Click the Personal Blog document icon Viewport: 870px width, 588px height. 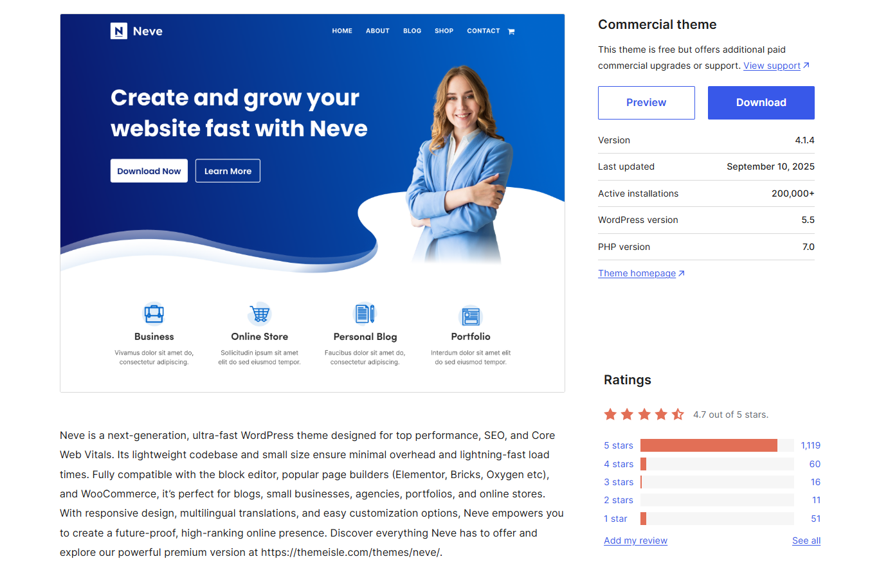(x=365, y=314)
